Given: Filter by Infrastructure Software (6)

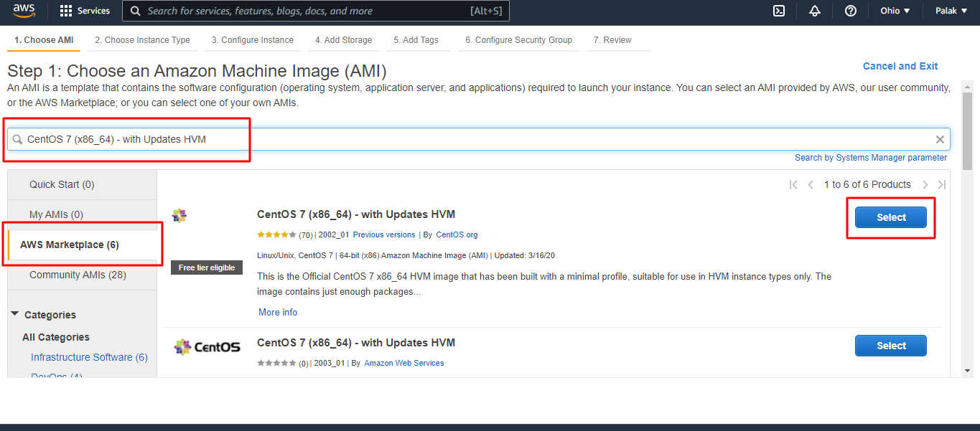Looking at the screenshot, I should 89,357.
